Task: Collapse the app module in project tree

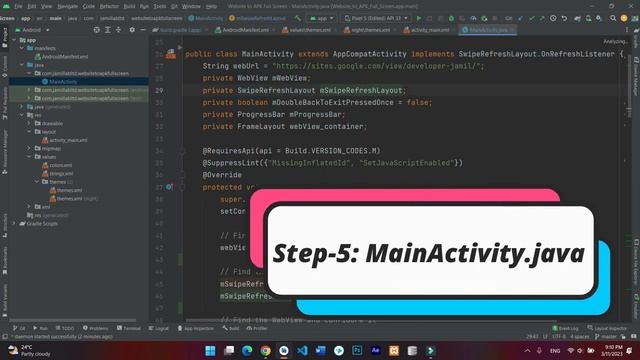Action: pos(14,40)
